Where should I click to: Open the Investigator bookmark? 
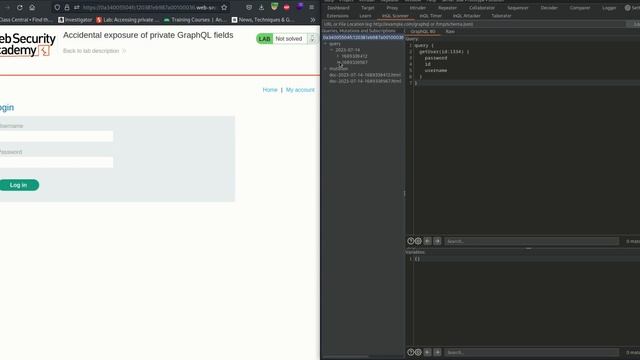pyautogui.click(x=75, y=20)
